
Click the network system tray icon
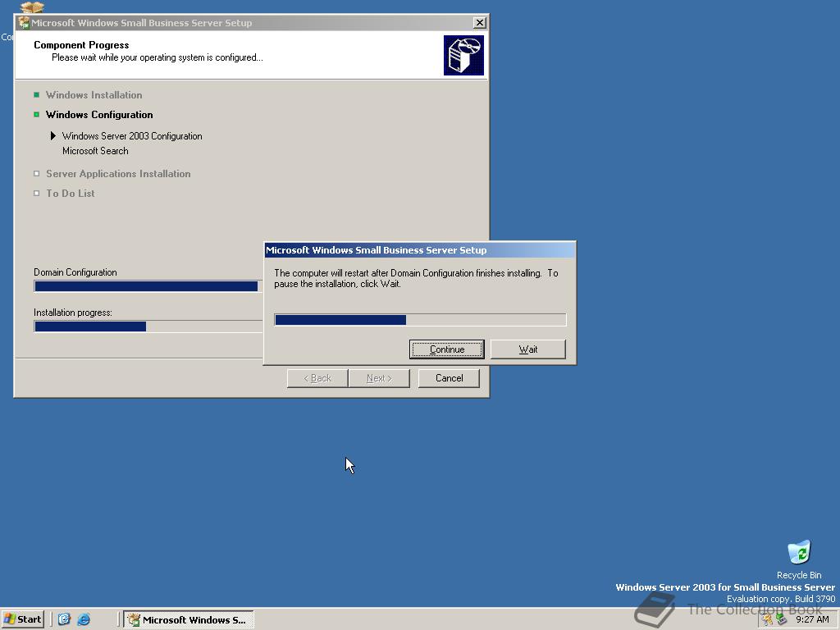(781, 620)
